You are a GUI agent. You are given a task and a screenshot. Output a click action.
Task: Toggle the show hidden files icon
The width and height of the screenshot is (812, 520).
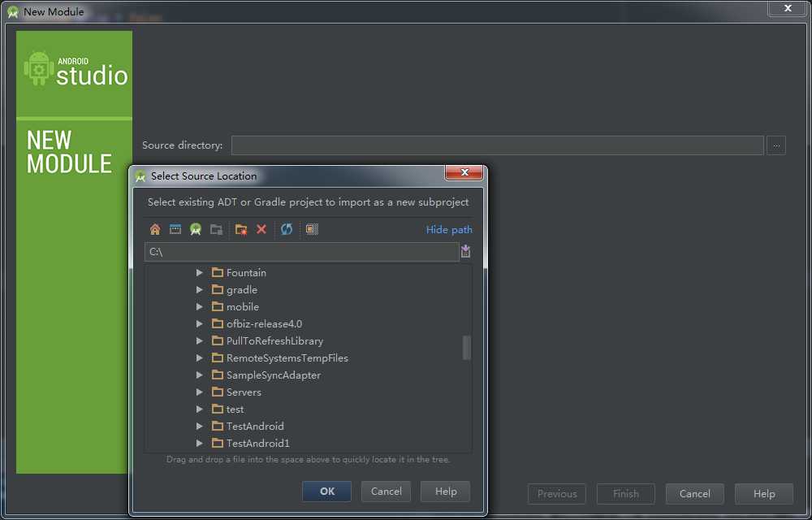click(x=312, y=229)
